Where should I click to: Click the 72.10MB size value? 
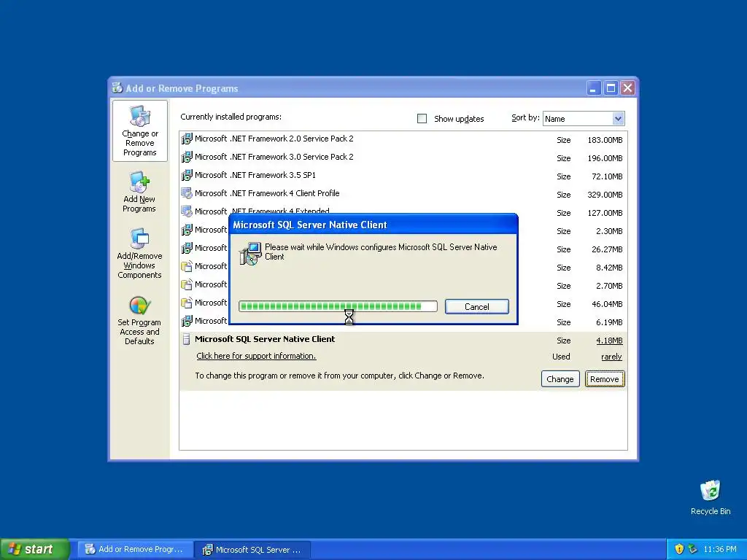click(x=607, y=176)
